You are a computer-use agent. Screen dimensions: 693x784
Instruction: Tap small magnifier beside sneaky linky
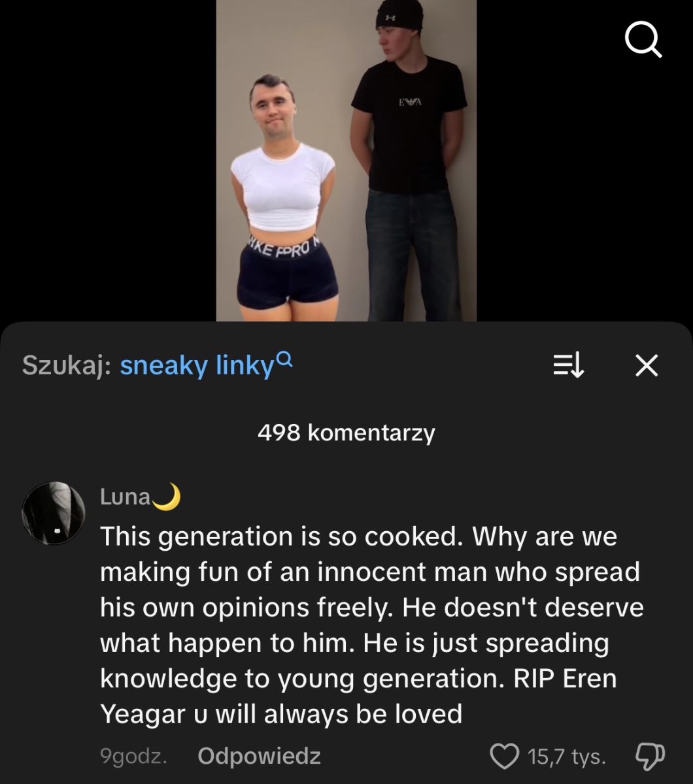(284, 359)
